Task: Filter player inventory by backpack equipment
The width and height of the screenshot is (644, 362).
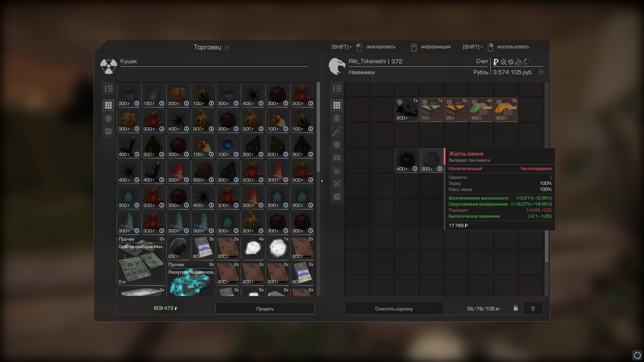Action: pos(337,118)
